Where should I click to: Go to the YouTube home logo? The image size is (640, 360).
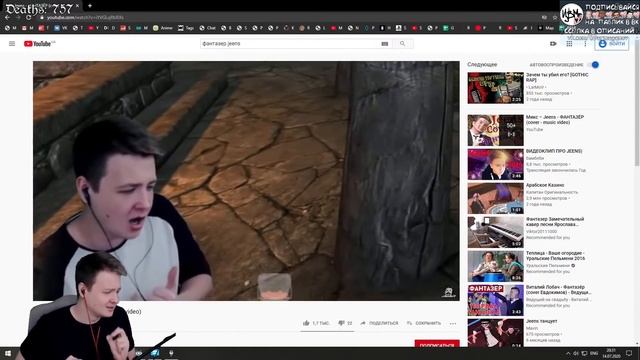39,44
